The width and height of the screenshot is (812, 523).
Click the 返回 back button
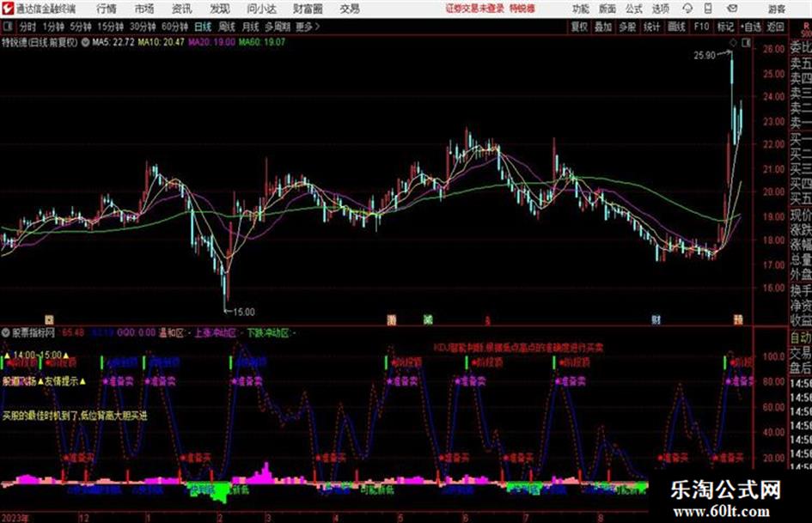[775, 27]
